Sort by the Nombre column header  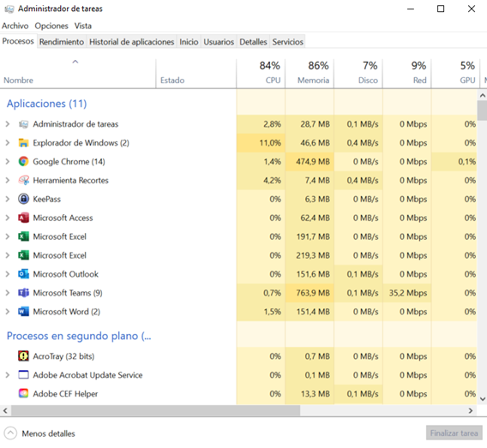click(78, 74)
